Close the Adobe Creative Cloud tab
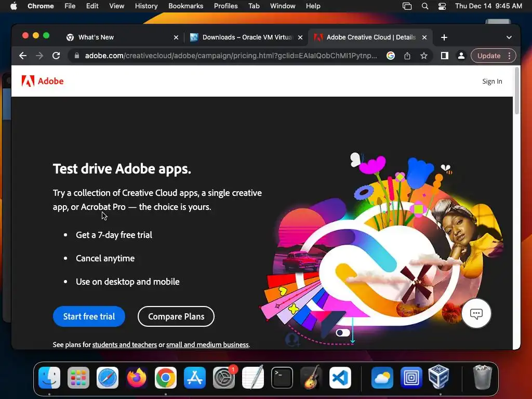The height and width of the screenshot is (399, 532). click(424, 37)
